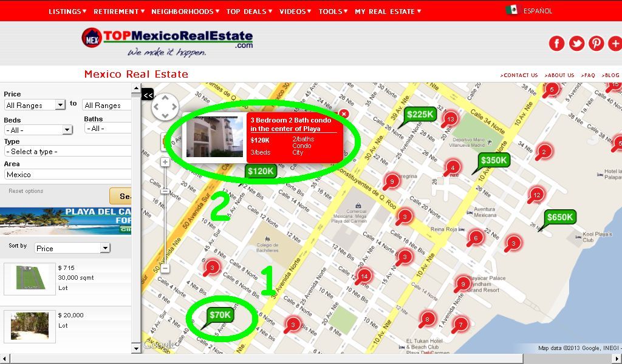Open the red cluster pin numbered 7
This screenshot has width=622, height=364.
(x=460, y=325)
